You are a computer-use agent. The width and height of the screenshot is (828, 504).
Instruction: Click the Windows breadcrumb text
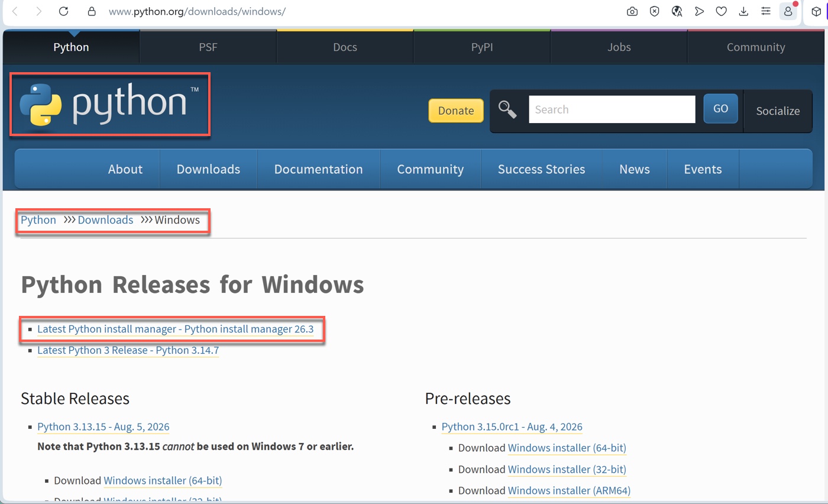click(177, 220)
